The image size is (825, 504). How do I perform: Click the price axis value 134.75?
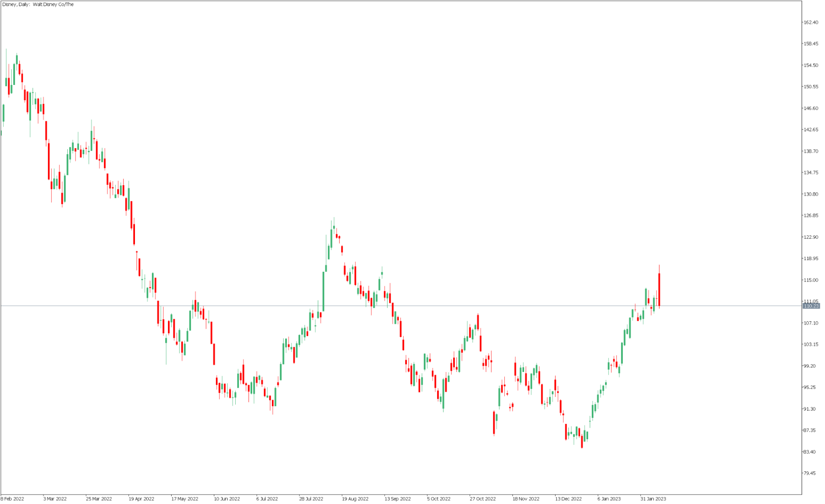[x=811, y=172]
